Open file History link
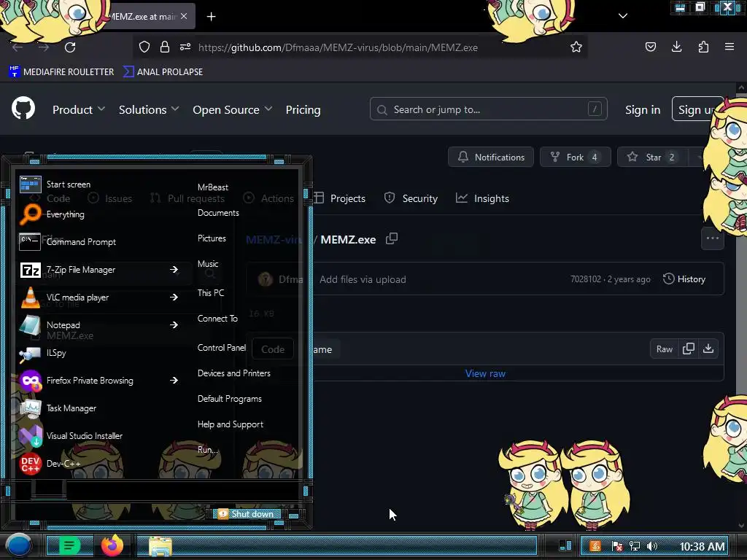 click(684, 279)
